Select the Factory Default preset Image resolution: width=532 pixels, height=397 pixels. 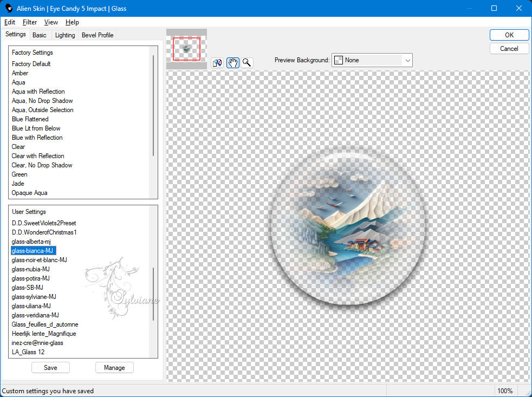[31, 64]
